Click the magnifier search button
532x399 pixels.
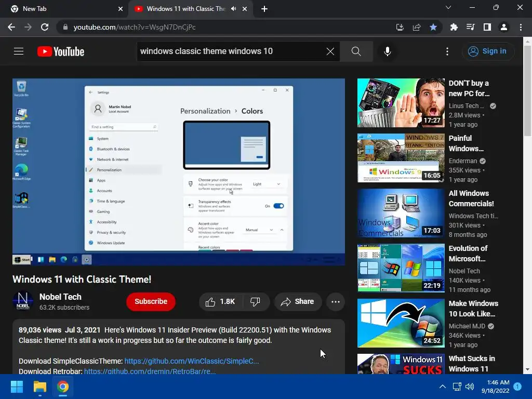tap(356, 51)
